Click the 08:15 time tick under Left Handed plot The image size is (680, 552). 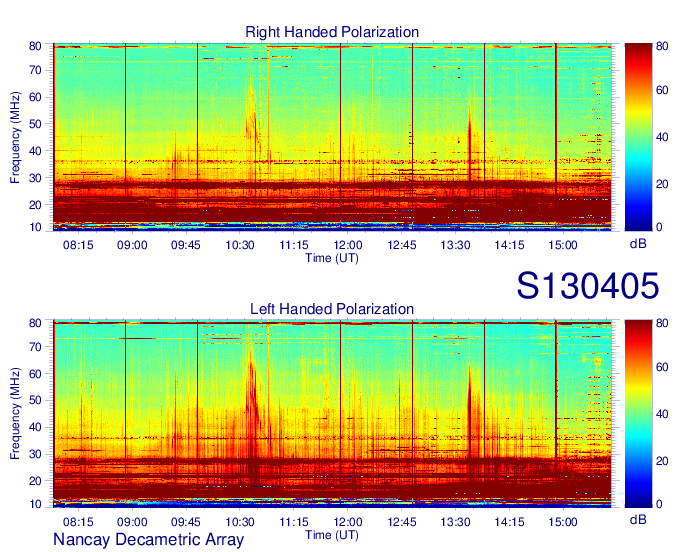click(x=78, y=522)
